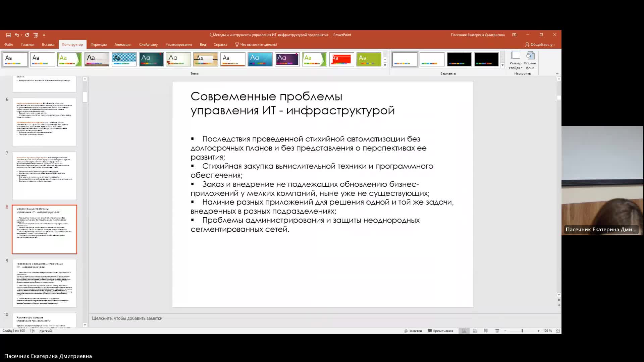Select the first black variant

click(x=459, y=59)
